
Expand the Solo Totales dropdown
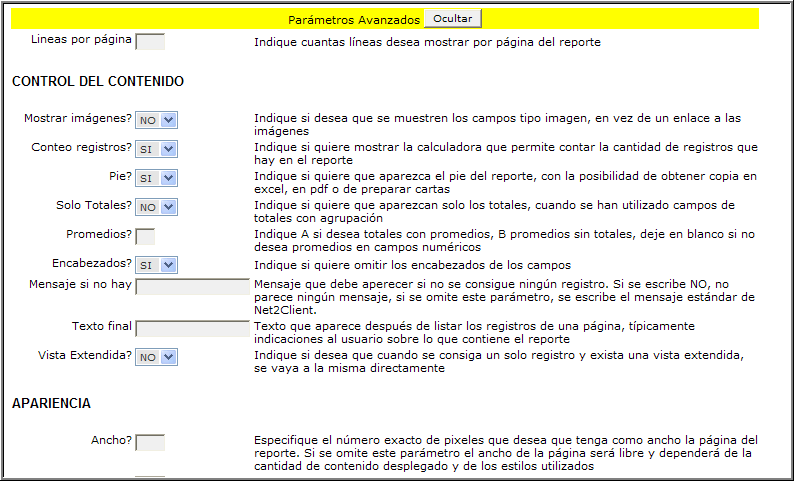[x=156, y=207]
